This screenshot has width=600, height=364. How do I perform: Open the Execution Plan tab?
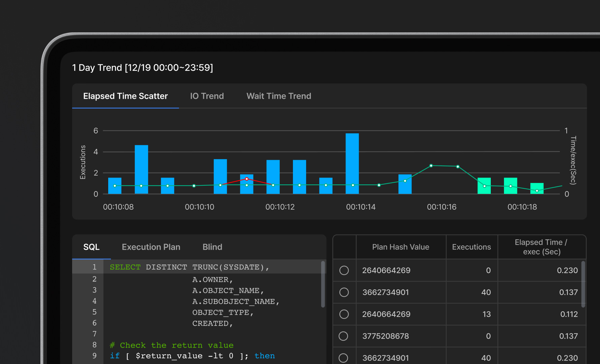[151, 247]
